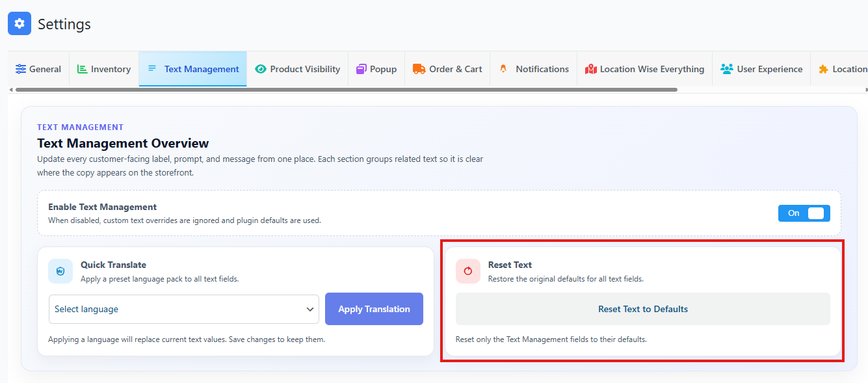868x383 pixels.
Task: Click the scrollbar left arrow
Action: coord(11,89)
